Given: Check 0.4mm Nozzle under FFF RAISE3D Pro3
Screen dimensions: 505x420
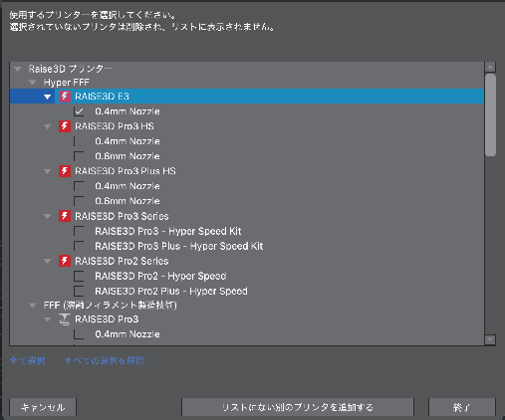Looking at the screenshot, I should [79, 334].
